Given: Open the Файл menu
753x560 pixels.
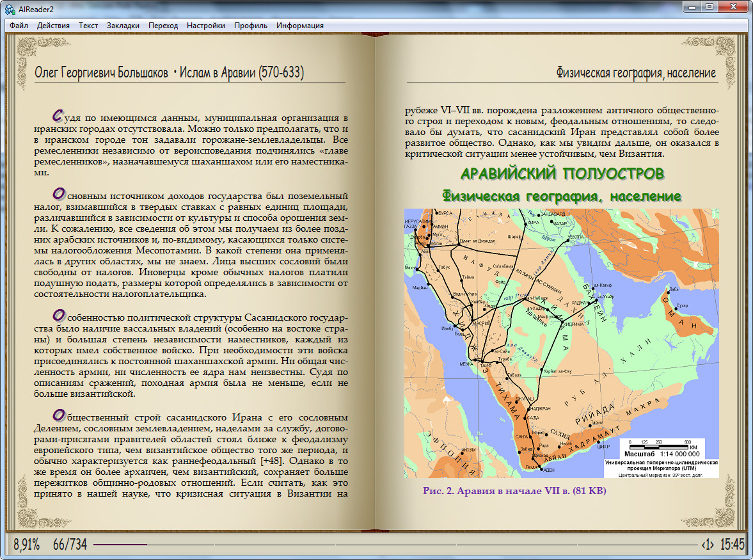Looking at the screenshot, I should 19,26.
